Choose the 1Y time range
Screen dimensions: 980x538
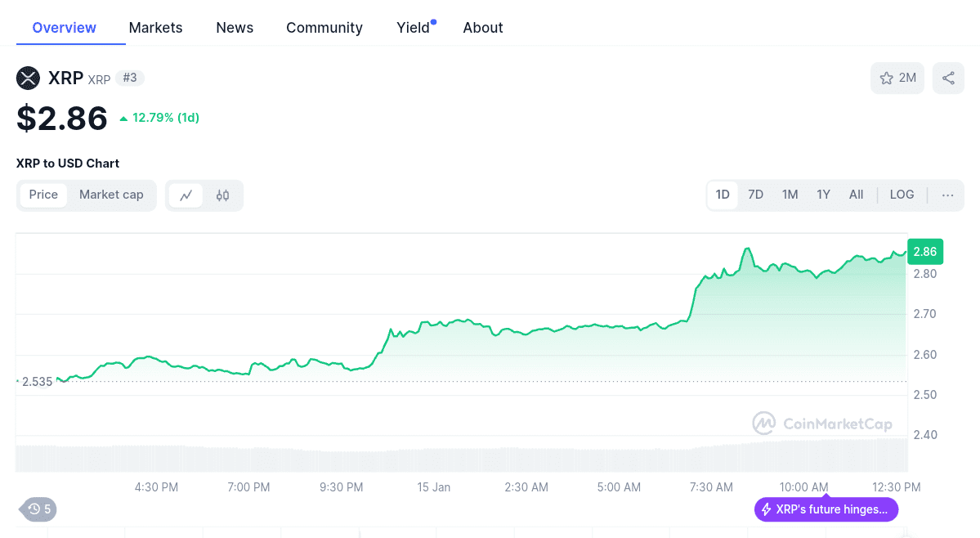(823, 195)
